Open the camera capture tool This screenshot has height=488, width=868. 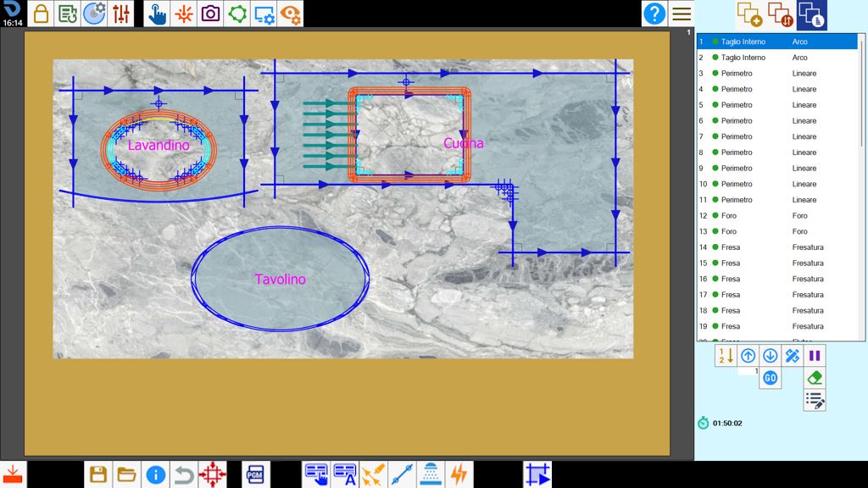[x=210, y=14]
